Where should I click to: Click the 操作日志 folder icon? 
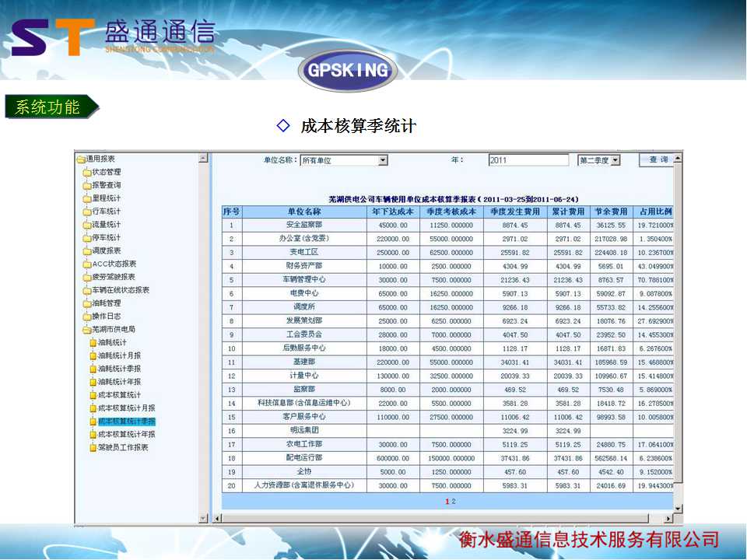pyautogui.click(x=87, y=317)
